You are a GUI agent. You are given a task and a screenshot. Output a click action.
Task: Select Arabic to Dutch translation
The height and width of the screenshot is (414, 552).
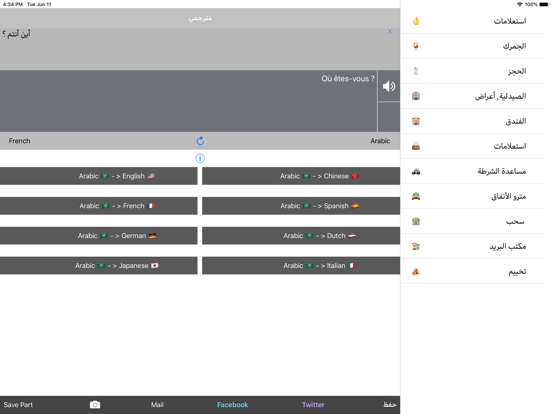(x=301, y=236)
